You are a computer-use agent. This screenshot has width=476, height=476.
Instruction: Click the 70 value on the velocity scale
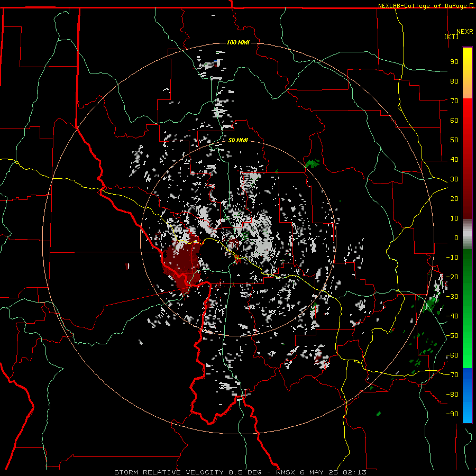click(x=454, y=101)
